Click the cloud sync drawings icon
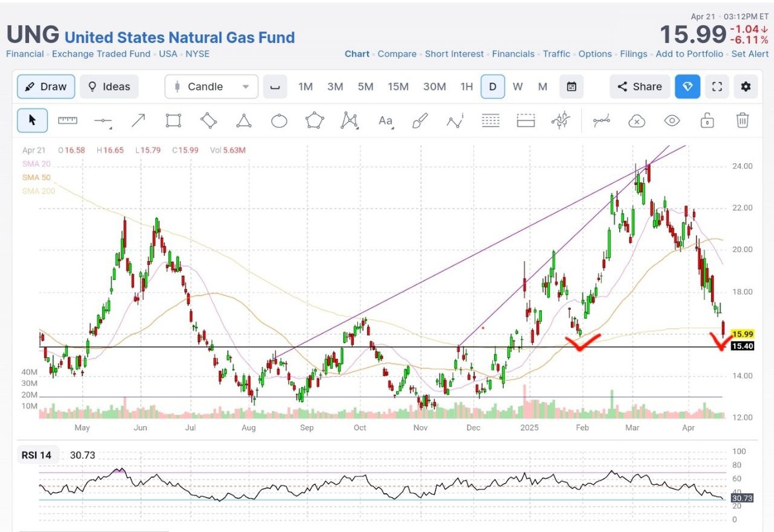 pyautogui.click(x=637, y=120)
